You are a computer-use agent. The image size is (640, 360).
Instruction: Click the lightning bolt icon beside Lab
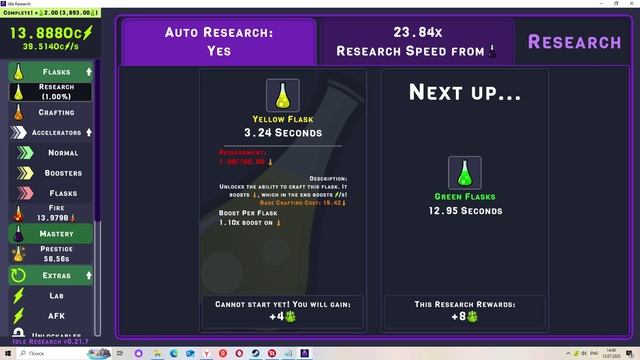(x=18, y=296)
